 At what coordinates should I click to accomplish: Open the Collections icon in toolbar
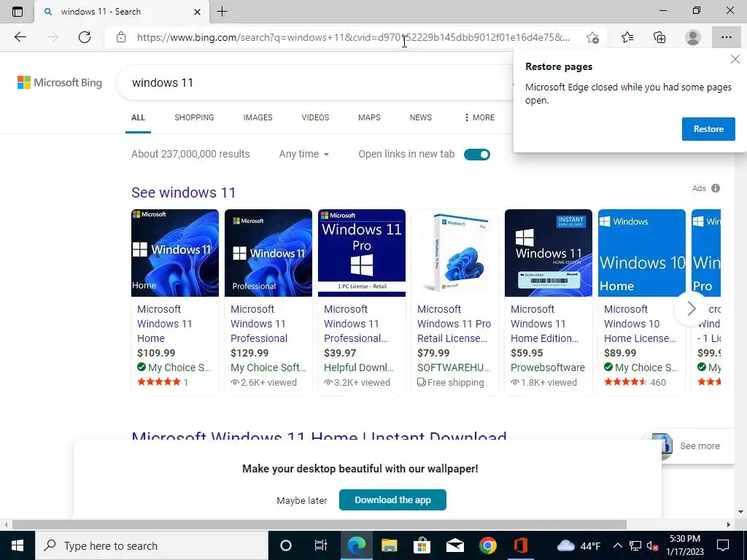click(659, 37)
